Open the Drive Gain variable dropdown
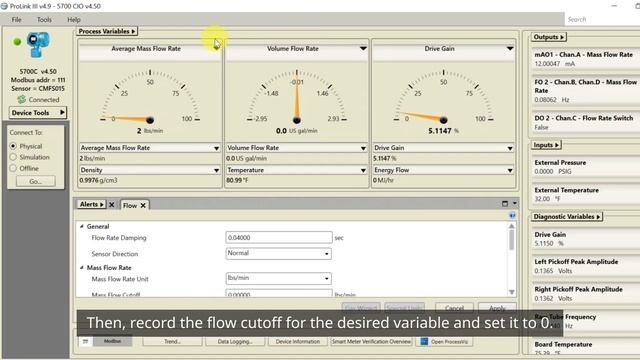The height and width of the screenshot is (360, 640). (x=510, y=148)
